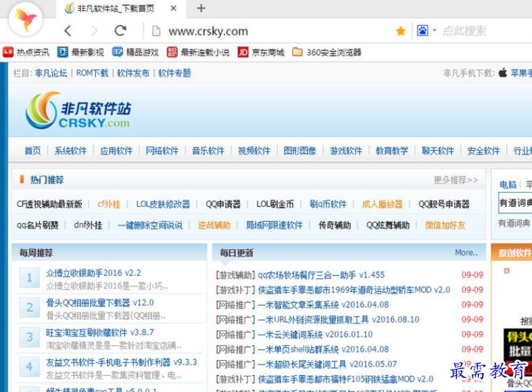Open the 众博立收银助手2016 v2.2 link

(93, 273)
